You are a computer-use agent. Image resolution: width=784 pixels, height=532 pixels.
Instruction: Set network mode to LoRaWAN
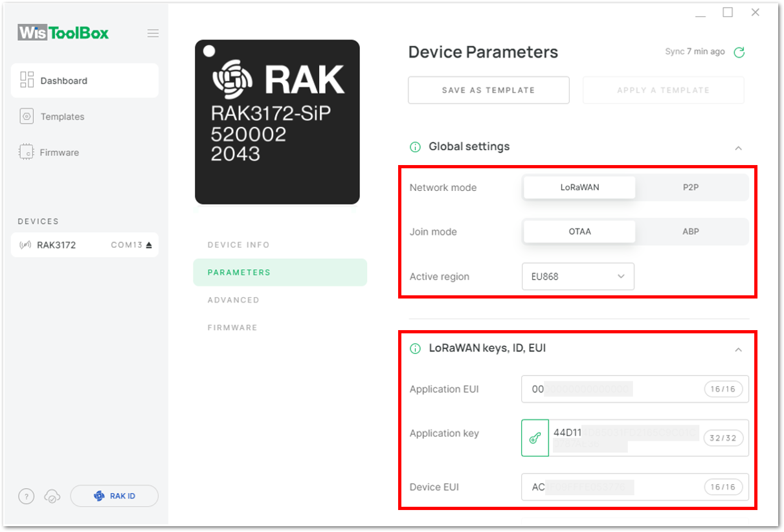[579, 188]
